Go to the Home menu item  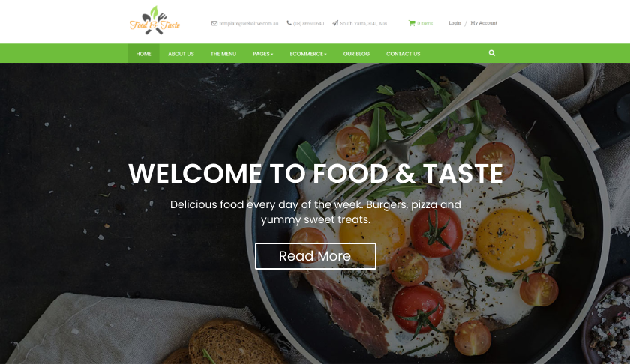143,54
